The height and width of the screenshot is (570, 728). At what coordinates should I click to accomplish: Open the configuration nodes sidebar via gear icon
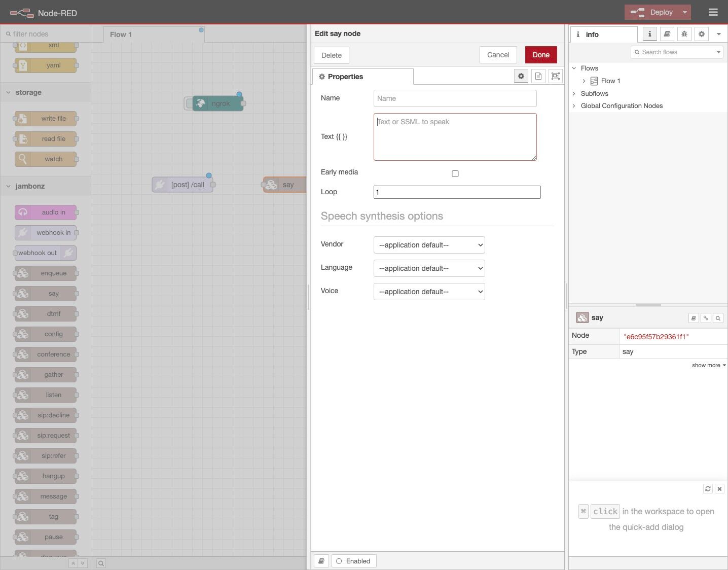[701, 34]
